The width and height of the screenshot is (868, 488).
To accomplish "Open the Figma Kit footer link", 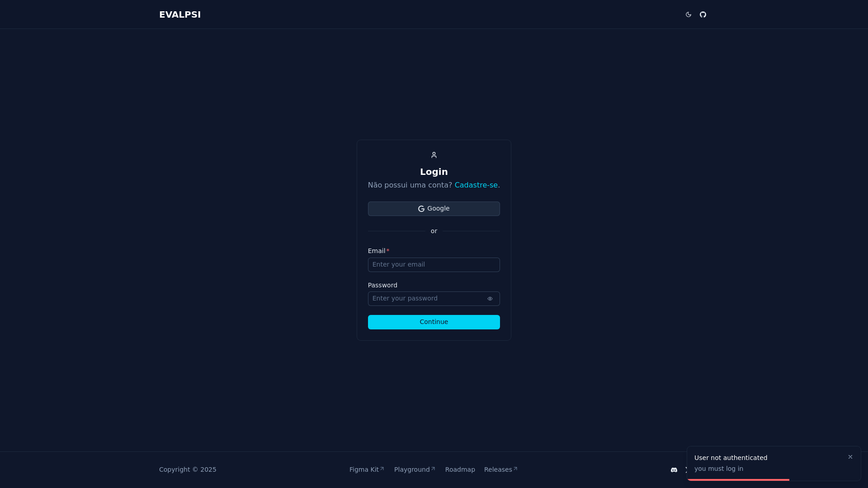I will tap(367, 469).
